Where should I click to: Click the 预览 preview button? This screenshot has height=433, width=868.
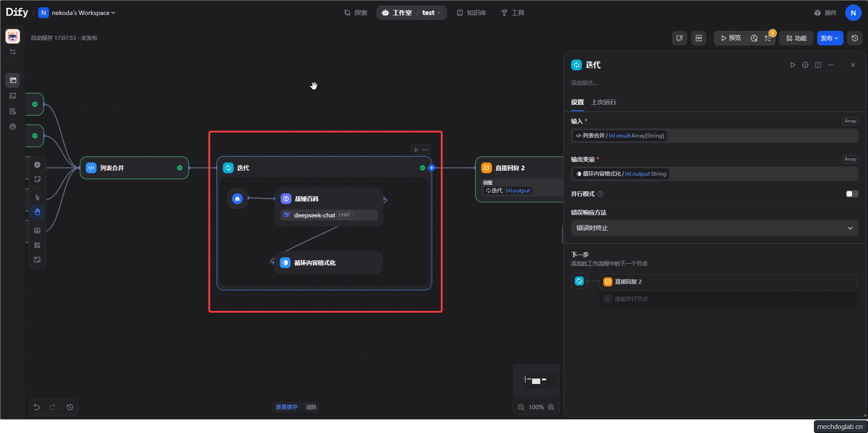pos(730,38)
